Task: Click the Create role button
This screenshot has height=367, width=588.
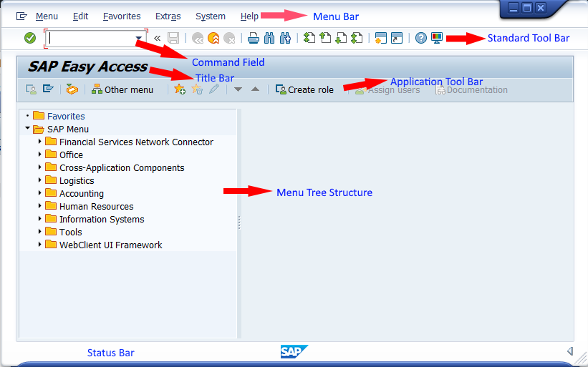Action: coord(304,89)
